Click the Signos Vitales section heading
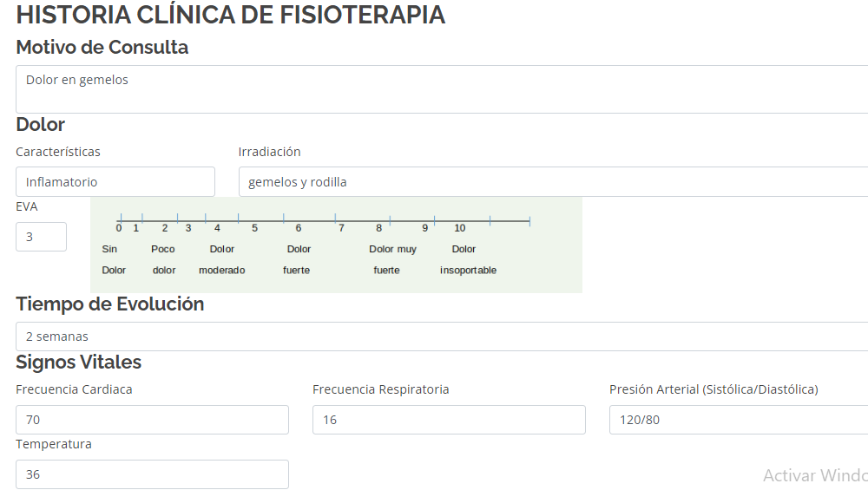The width and height of the screenshot is (868, 490). pyautogui.click(x=78, y=362)
